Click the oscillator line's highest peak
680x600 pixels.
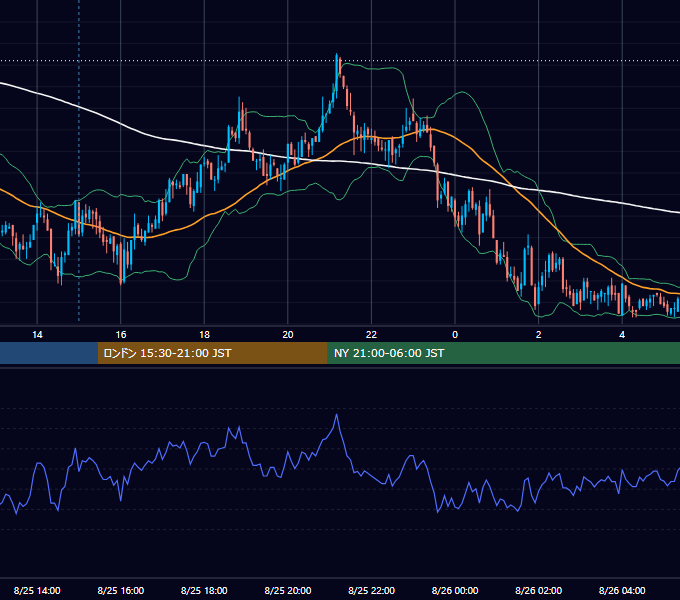pyautogui.click(x=337, y=416)
